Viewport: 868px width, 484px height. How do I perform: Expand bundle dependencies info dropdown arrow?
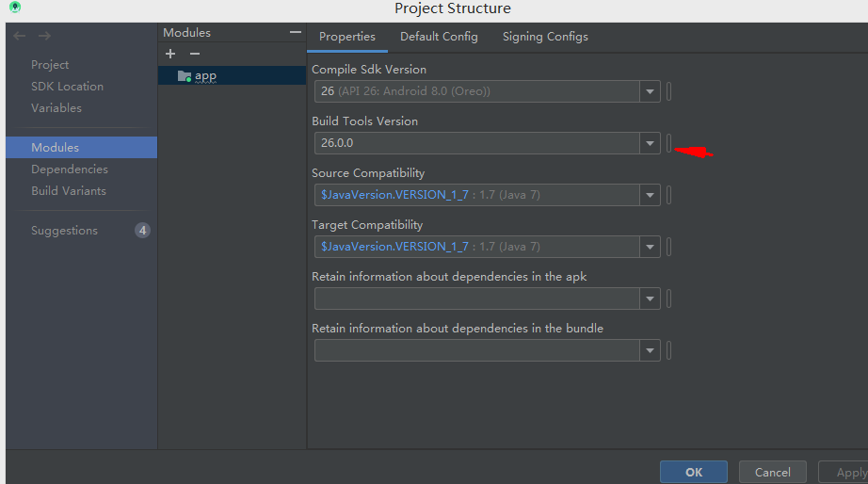coord(650,350)
